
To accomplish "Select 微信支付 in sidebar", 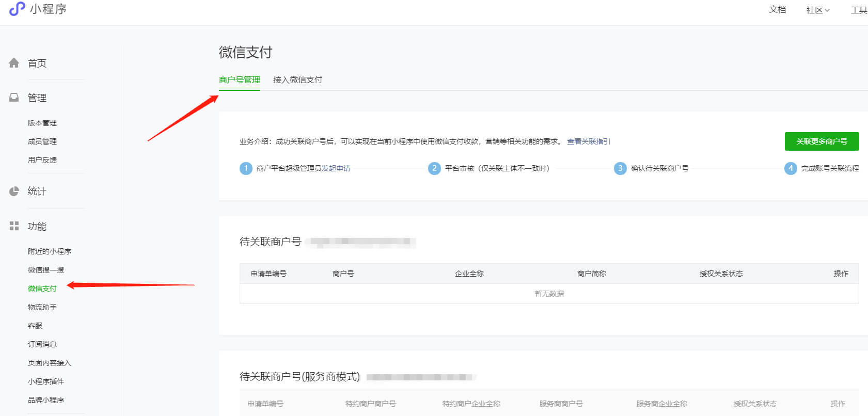I will click(42, 289).
